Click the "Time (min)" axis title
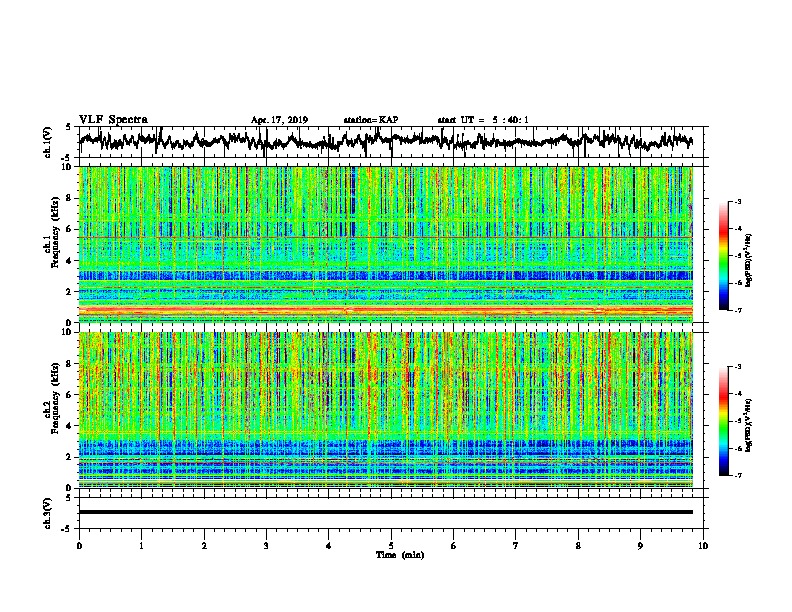Viewport: 792px width, 612px height. coord(400,555)
